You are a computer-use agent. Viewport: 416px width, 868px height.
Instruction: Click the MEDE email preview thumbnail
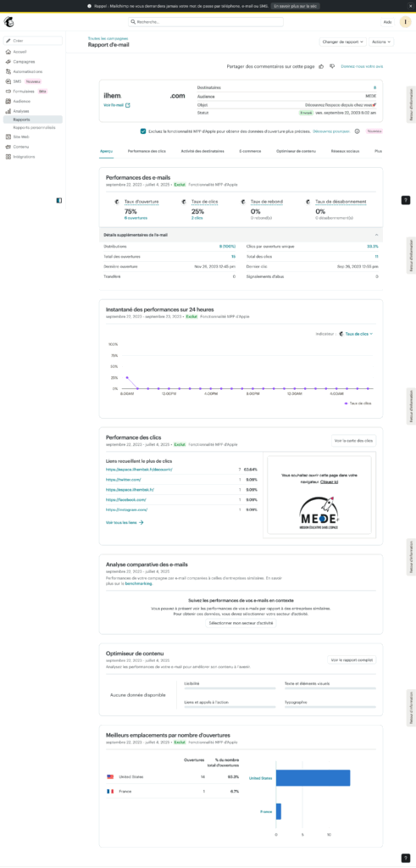[319, 495]
